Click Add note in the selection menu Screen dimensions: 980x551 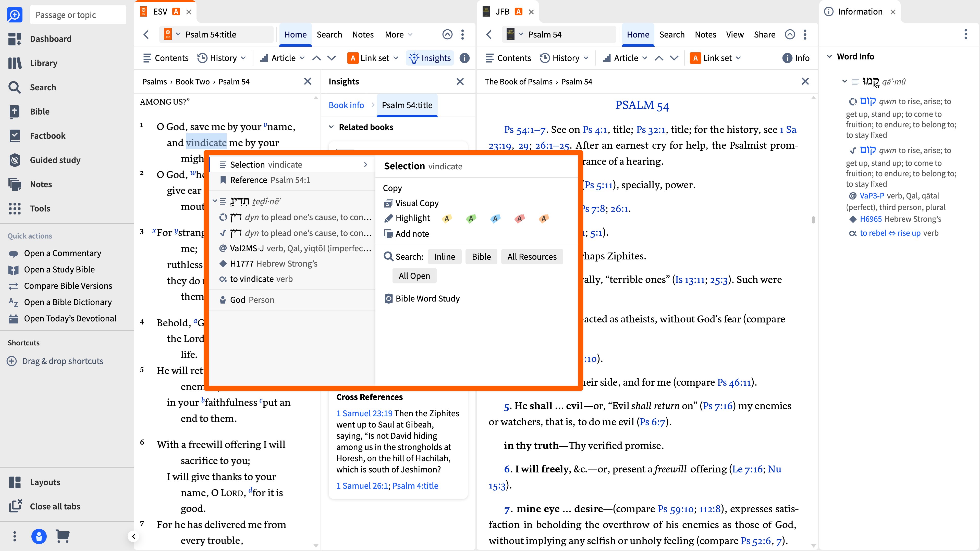tap(412, 234)
